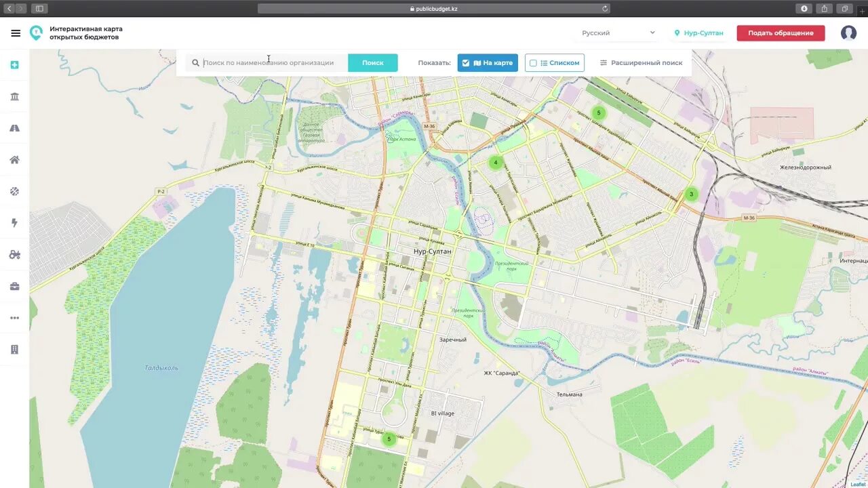The image size is (868, 488).
Task: Open a new browser tab with plus
Action: pos(863,11)
